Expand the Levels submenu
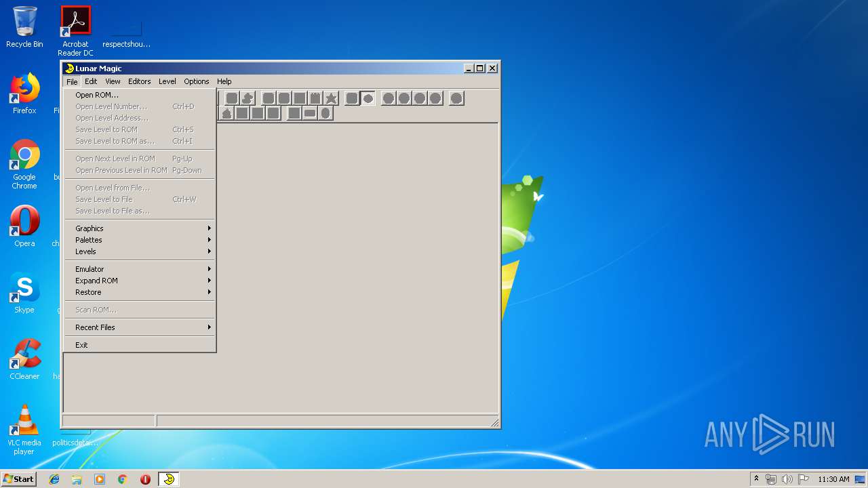868x488 pixels. click(140, 251)
